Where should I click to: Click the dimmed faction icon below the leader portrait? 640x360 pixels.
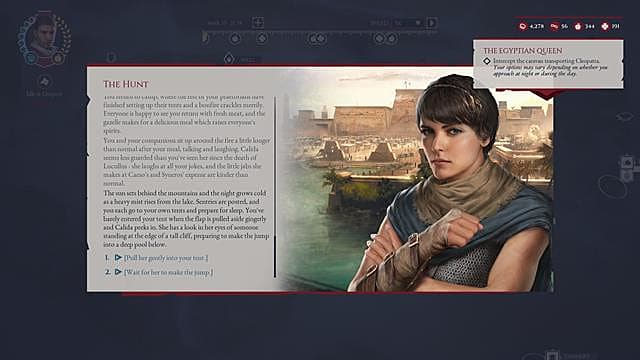tap(44, 82)
